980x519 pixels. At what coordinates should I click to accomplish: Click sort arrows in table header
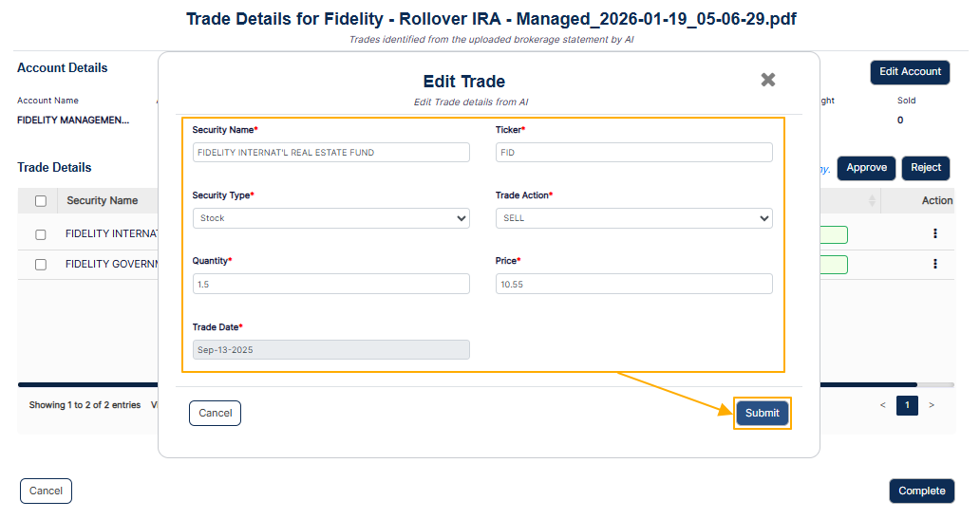pos(872,200)
